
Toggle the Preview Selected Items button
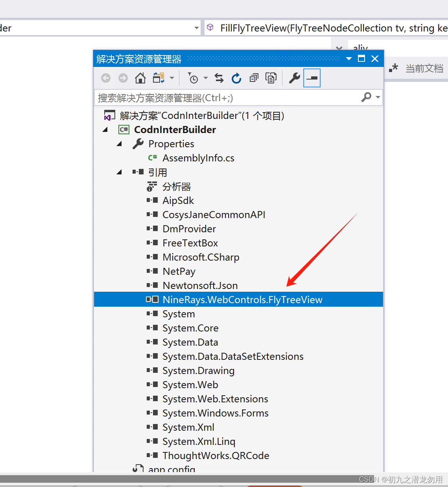(312, 78)
